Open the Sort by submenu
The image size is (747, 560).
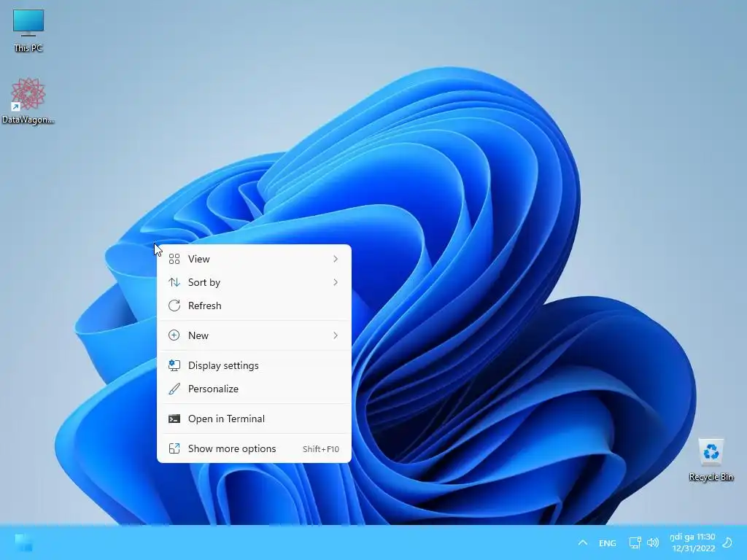point(254,282)
